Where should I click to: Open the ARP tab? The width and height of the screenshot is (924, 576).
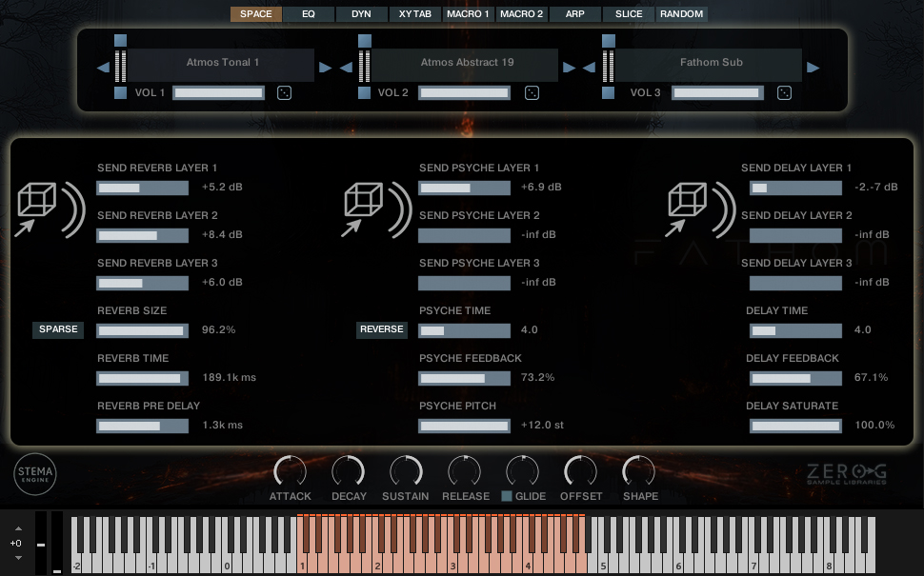click(574, 14)
